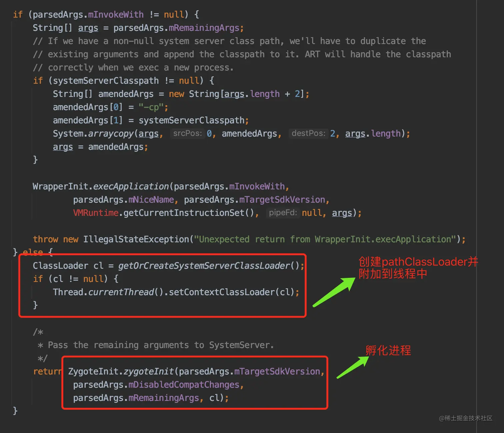Screen dimensions: 504x433
Task: Click systemServerClasspath in the nested if condition
Action: coord(106,81)
